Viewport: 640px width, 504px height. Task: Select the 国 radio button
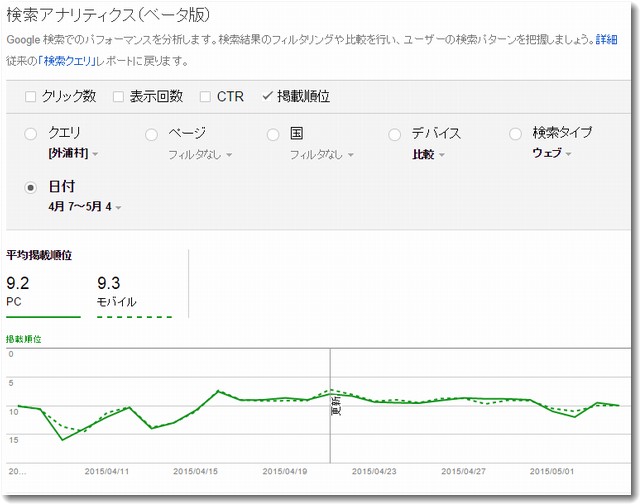tap(273, 134)
